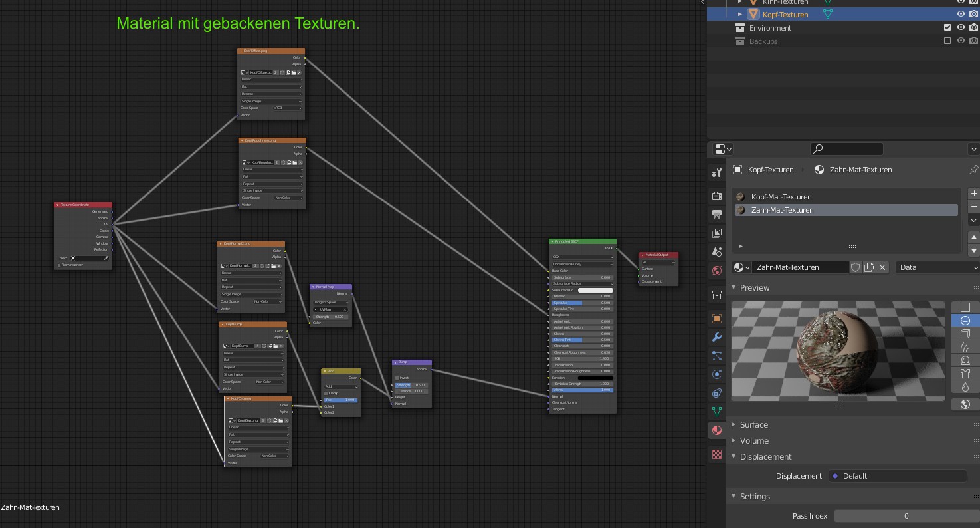The width and height of the screenshot is (980, 528).
Task: Open the Object Data properties triangle tab
Action: (716, 412)
